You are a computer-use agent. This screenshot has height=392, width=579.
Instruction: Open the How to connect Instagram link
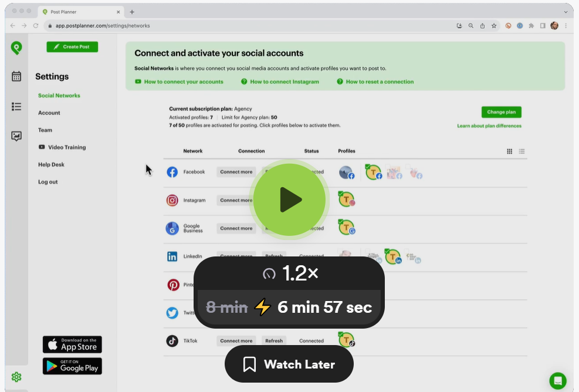click(280, 82)
